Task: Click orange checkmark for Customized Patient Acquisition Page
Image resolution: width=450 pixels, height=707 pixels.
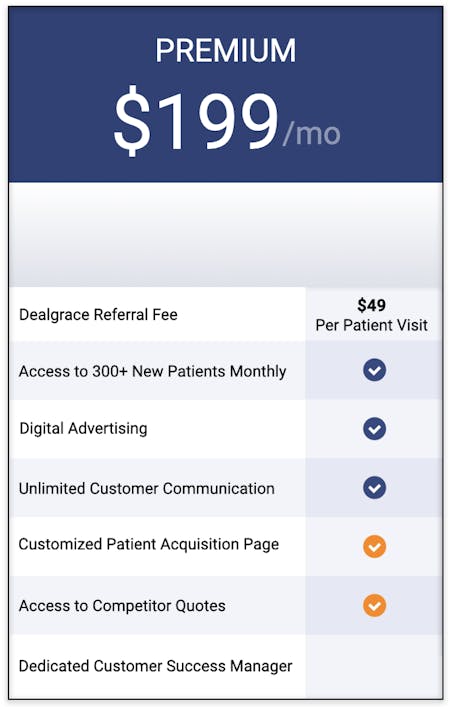Action: pyautogui.click(x=374, y=546)
